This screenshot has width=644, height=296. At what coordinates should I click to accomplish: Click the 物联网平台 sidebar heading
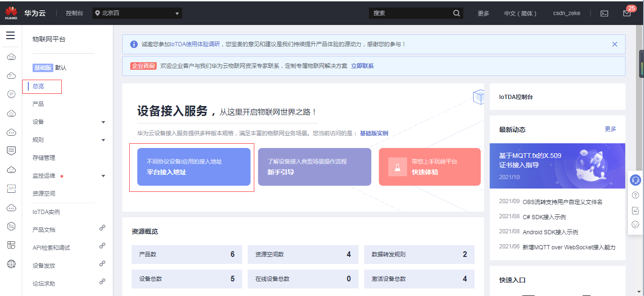point(49,39)
